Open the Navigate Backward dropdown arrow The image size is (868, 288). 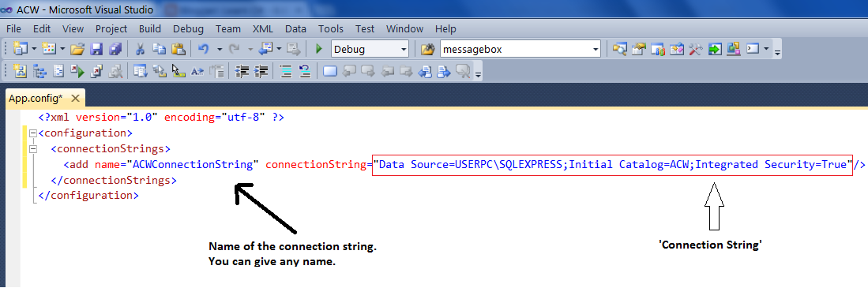(x=279, y=49)
